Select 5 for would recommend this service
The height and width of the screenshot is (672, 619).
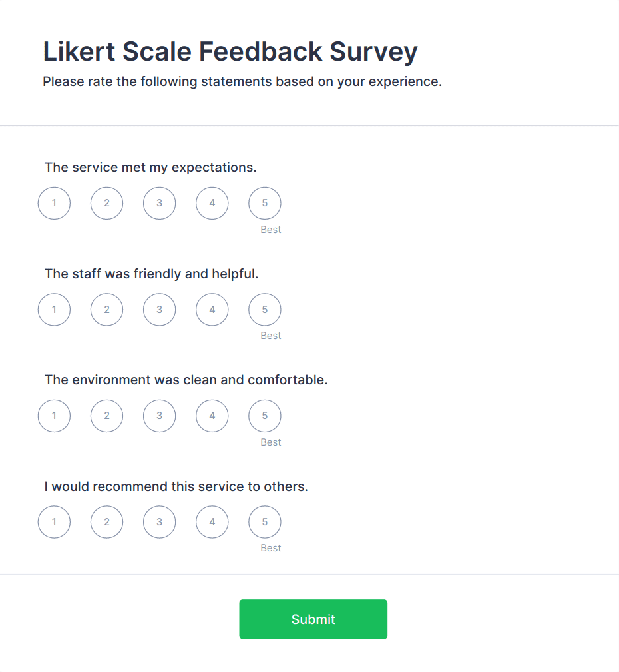(x=265, y=522)
